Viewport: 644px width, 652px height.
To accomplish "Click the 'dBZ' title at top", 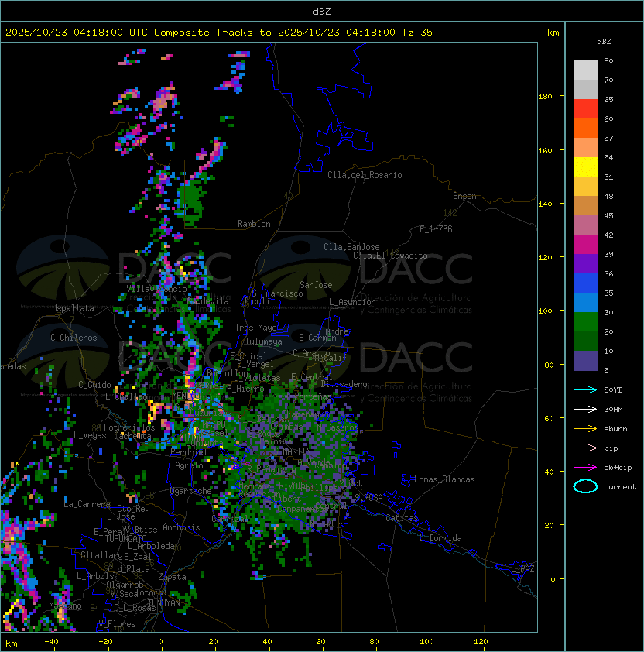I will 322,11.
